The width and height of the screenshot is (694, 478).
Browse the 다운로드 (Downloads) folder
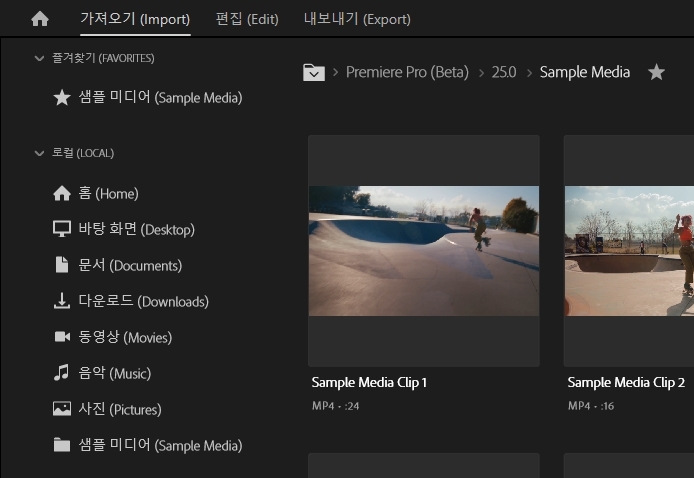point(143,301)
